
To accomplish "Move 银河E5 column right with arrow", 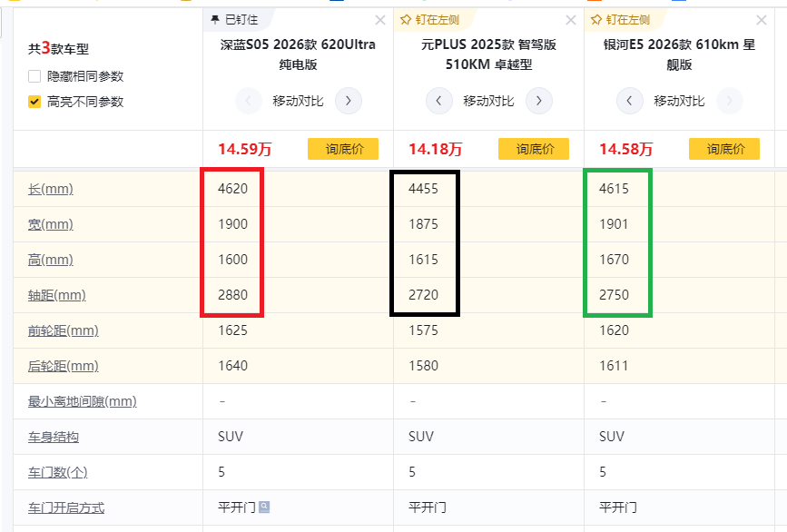I will tap(730, 101).
